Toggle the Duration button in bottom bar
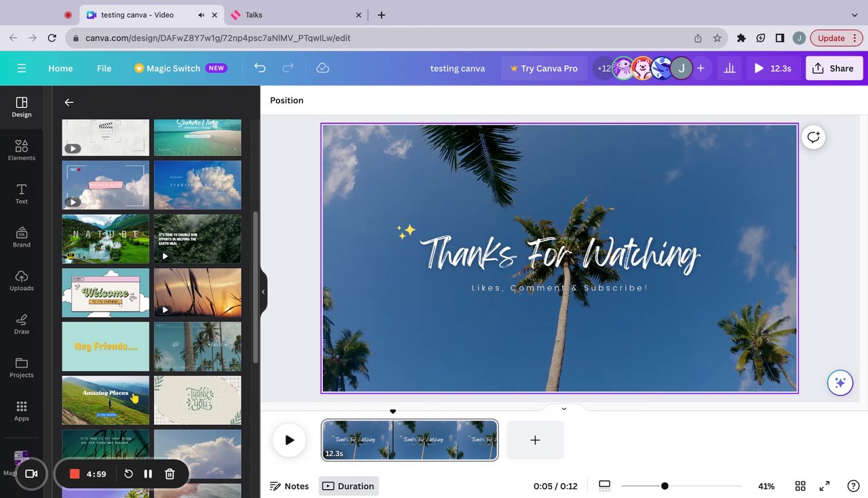The image size is (868, 498). [349, 486]
